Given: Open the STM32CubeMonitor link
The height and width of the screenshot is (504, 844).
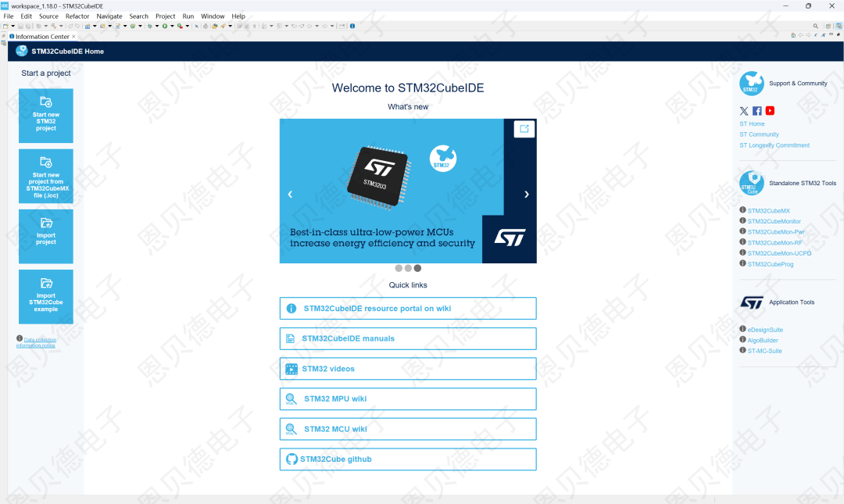Looking at the screenshot, I should click(x=774, y=221).
